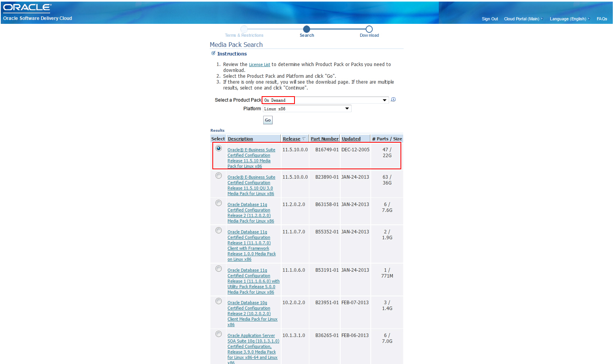The height and width of the screenshot is (364, 614).
Task: Open Database 11g Client with Framework link
Action: [x=251, y=246]
